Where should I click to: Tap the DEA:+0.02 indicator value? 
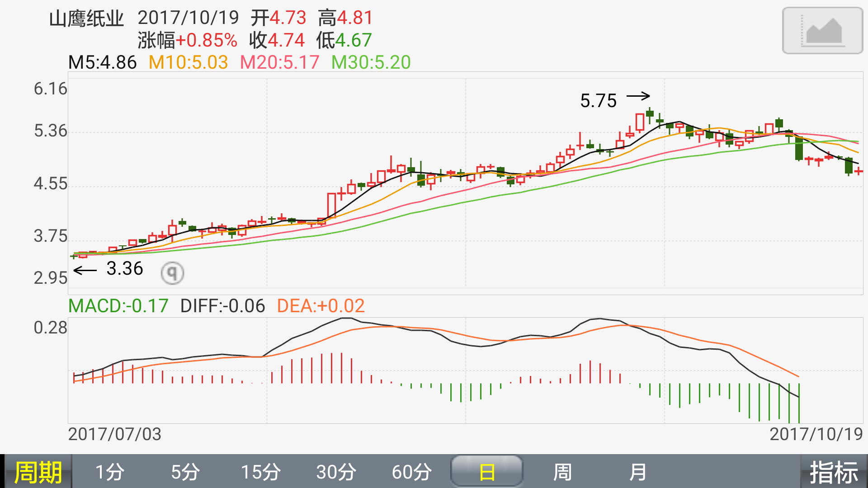tap(321, 306)
